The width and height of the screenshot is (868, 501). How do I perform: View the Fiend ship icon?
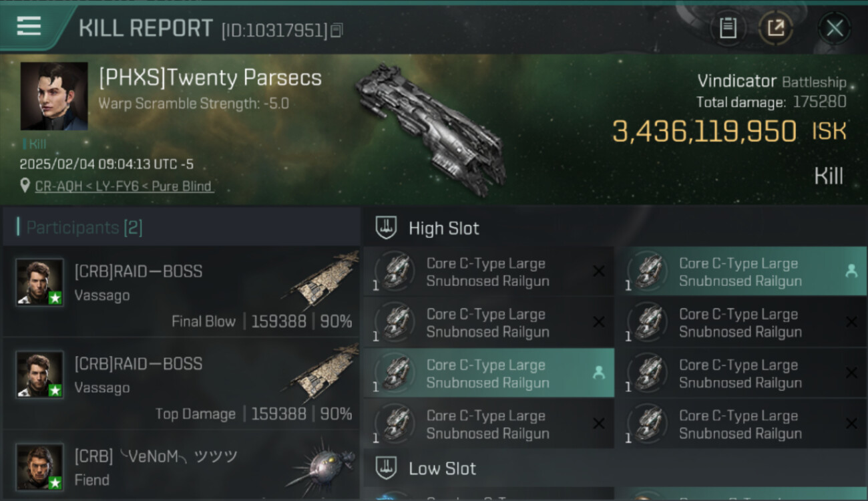[x=322, y=465]
